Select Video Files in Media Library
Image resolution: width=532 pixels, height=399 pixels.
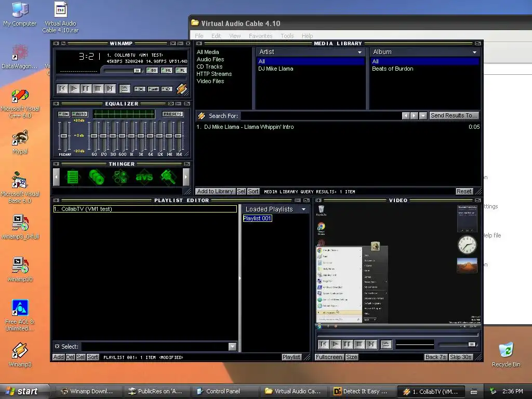click(210, 81)
